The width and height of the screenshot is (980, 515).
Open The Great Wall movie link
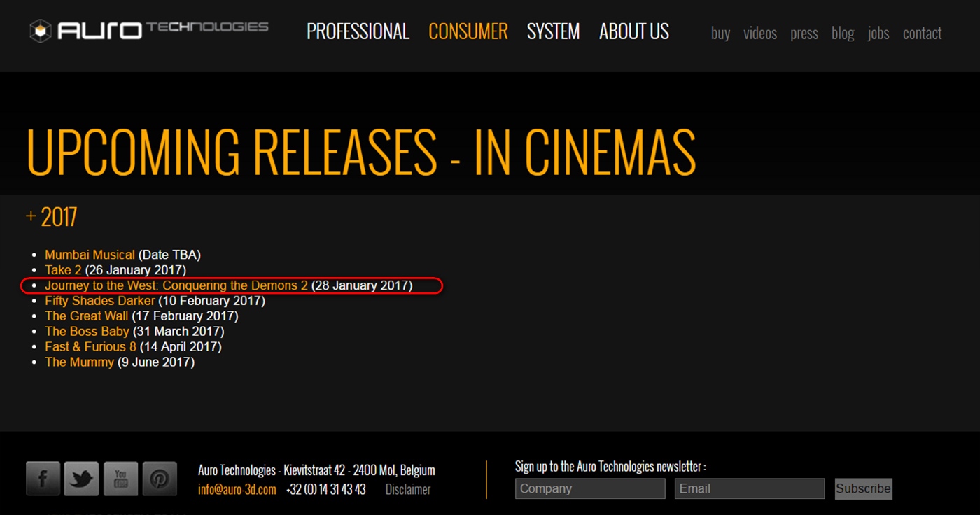87,316
